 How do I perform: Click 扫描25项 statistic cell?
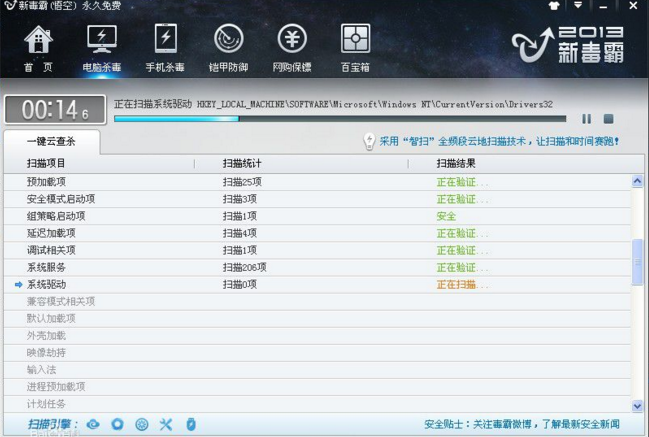point(242,182)
